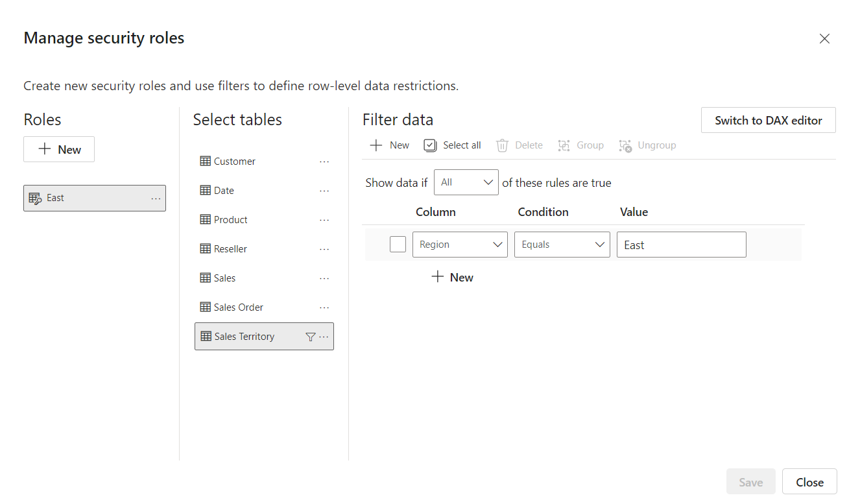Click the filter icon on Sales Territory
This screenshot has height=504, width=860.
[311, 336]
